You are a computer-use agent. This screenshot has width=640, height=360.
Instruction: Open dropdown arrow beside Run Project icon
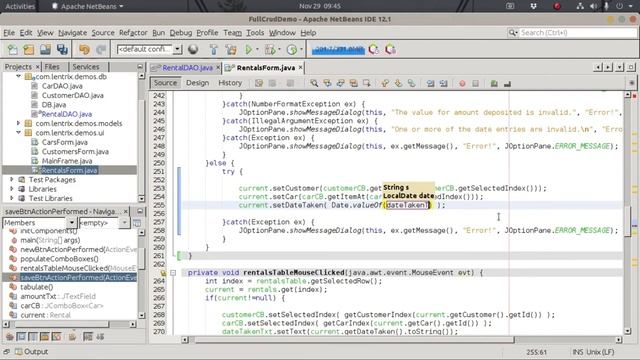[257, 49]
